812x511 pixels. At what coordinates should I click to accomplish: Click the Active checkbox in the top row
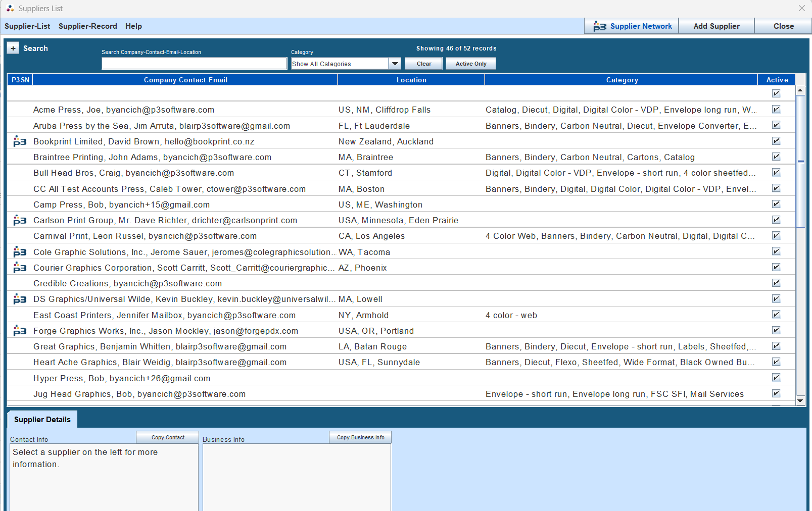point(776,93)
